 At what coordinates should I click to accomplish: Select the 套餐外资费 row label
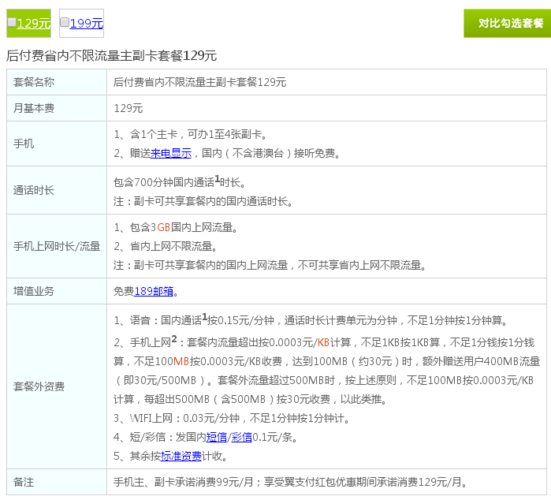(x=39, y=387)
